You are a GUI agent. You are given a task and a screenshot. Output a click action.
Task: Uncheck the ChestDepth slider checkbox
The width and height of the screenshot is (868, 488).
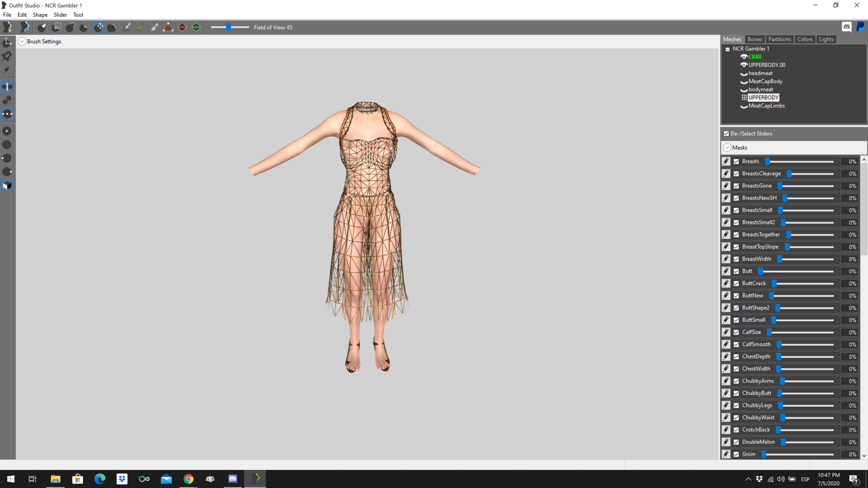736,357
